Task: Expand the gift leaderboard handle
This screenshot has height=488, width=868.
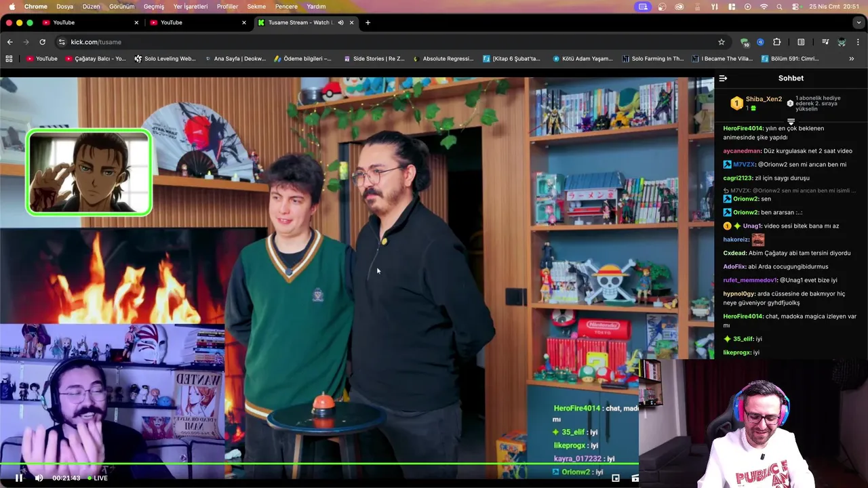Action: pos(791,121)
